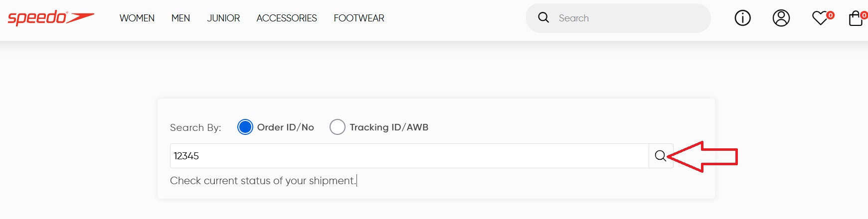The width and height of the screenshot is (868, 219).
Task: Click the magnifier icon in header search
Action: 543,18
